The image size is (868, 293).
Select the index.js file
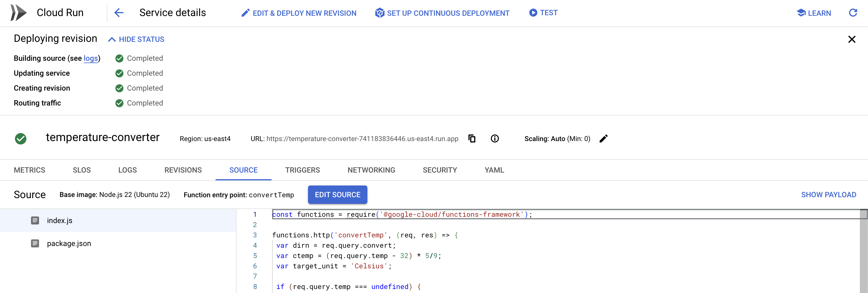tap(118, 220)
